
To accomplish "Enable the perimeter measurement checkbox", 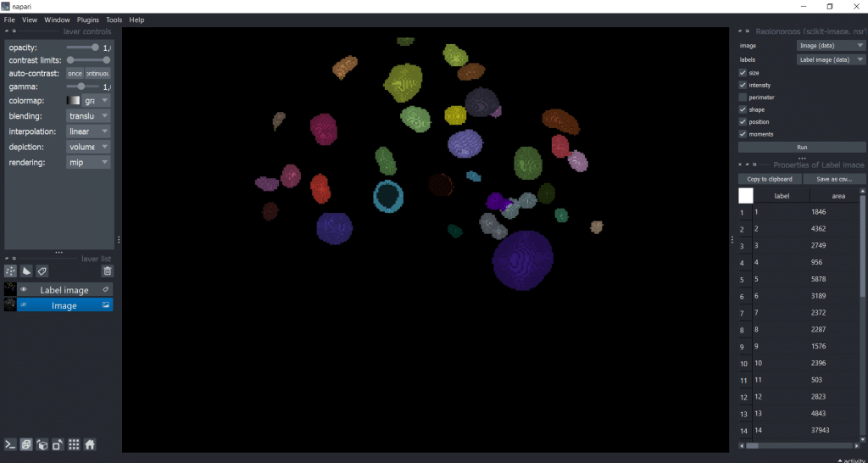I will (x=743, y=98).
